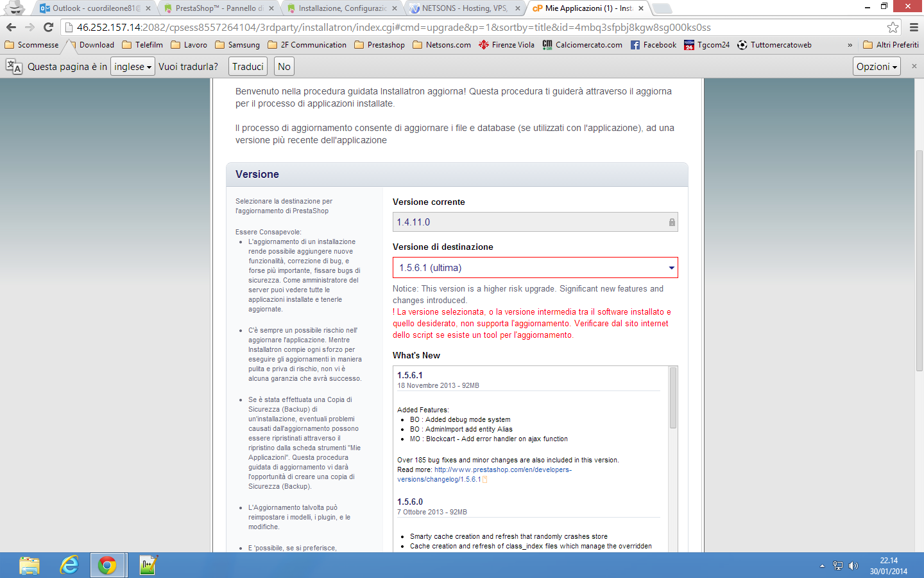The width and height of the screenshot is (924, 578).
Task: Open the Scommesse bookmark folder
Action: tap(31, 45)
